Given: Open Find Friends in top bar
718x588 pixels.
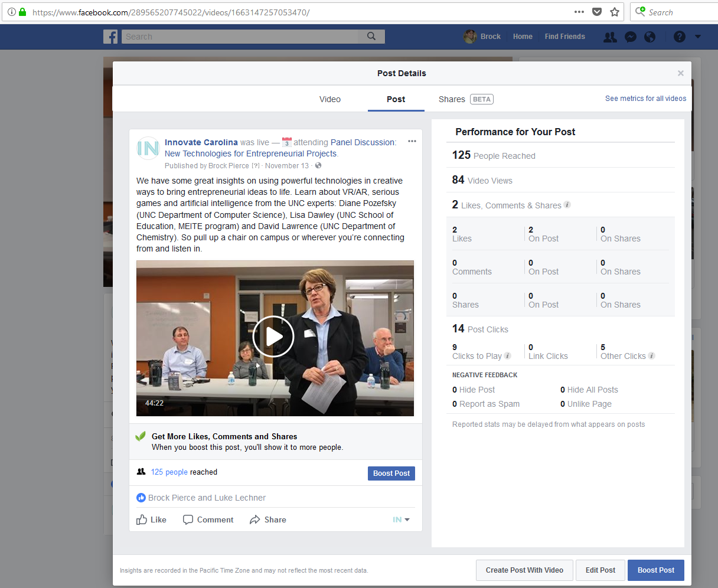Looking at the screenshot, I should coord(564,37).
